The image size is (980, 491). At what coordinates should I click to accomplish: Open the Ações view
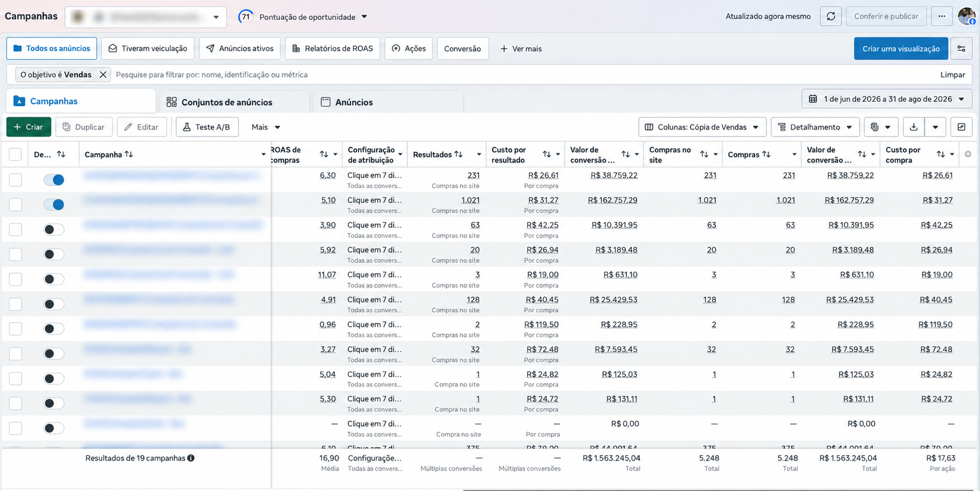[x=408, y=49]
